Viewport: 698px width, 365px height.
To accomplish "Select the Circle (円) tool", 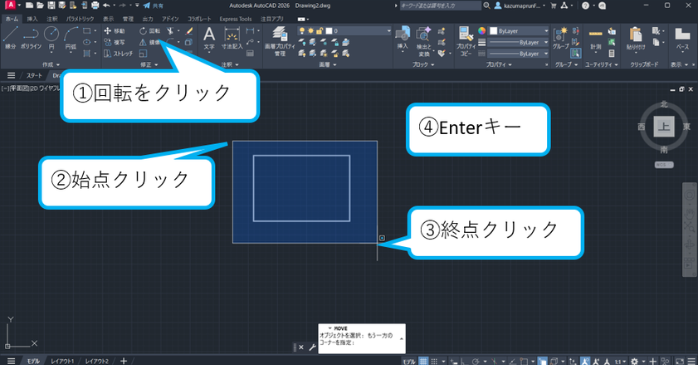I will pyautogui.click(x=51, y=37).
